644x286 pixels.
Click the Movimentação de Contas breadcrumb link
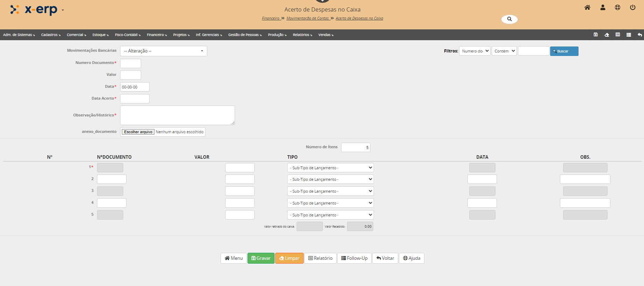(x=307, y=19)
